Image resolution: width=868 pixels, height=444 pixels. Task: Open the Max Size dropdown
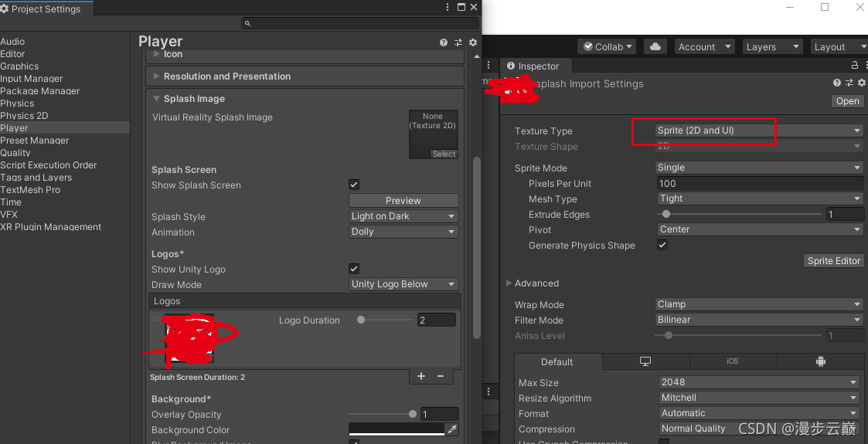pos(759,382)
